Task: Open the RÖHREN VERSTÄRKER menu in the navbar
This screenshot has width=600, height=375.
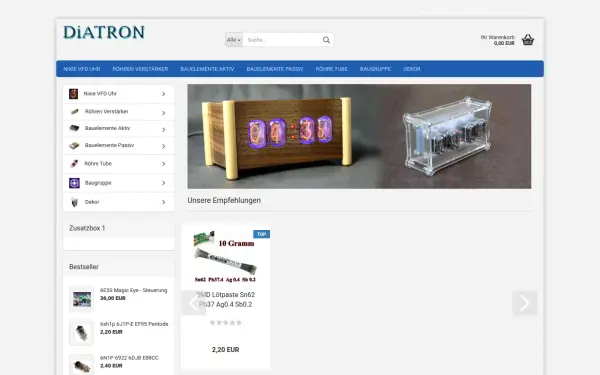Action: (x=140, y=69)
